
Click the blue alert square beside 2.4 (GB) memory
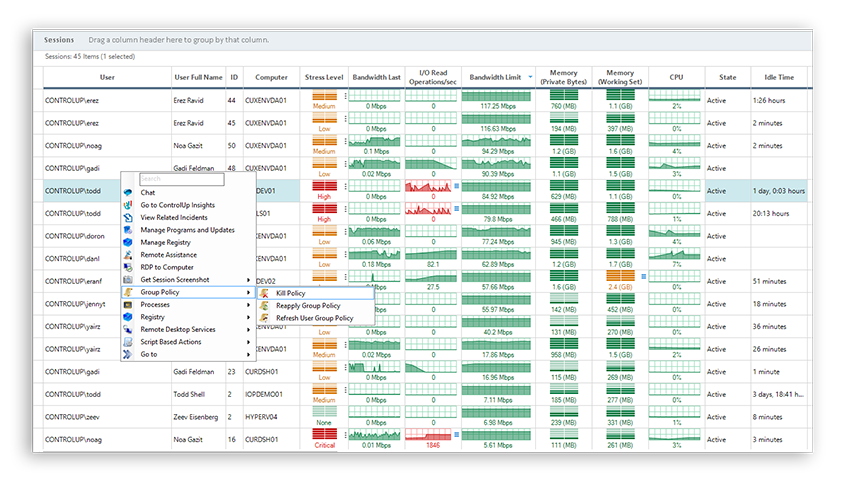[643, 276]
